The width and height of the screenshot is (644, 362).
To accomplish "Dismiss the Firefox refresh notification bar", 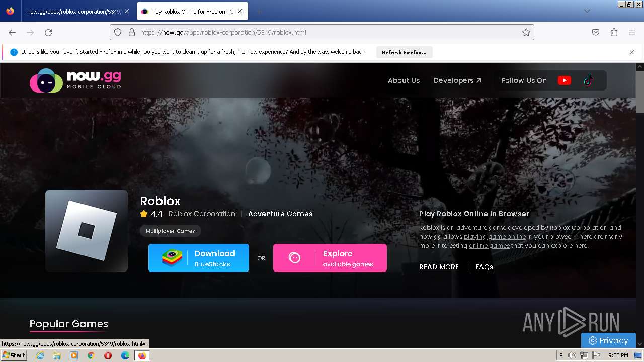I will point(632,52).
